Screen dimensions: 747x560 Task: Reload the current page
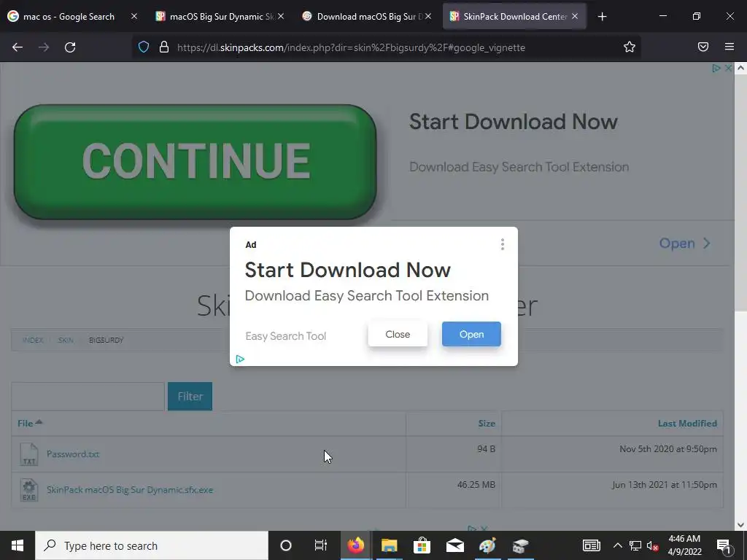coord(70,47)
